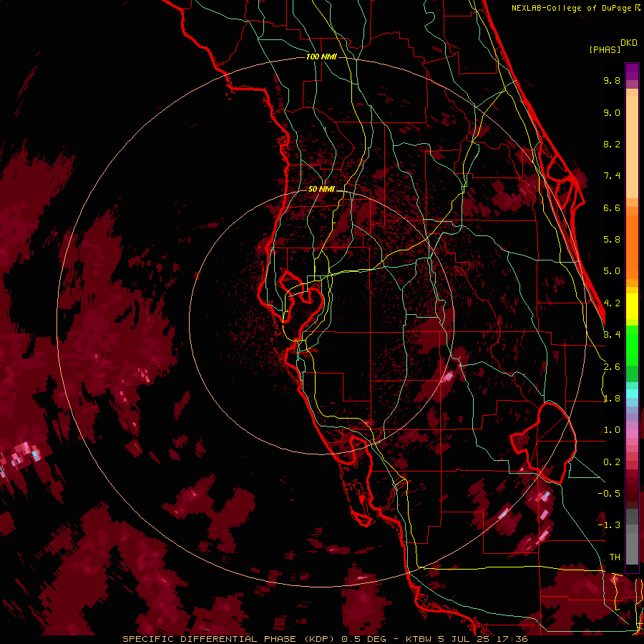This screenshot has width=644, height=644.
Task: Click the Specific Differential Phase KTBW caption
Action: click(325, 639)
